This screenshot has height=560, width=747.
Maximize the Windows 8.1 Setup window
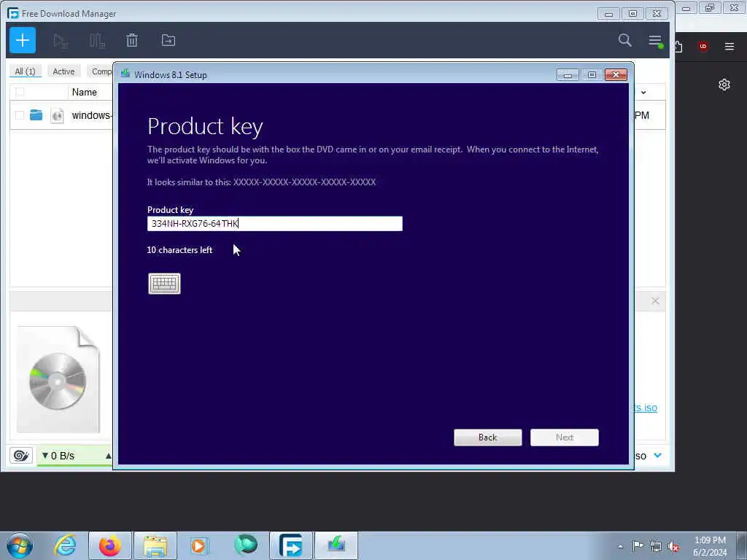(592, 75)
